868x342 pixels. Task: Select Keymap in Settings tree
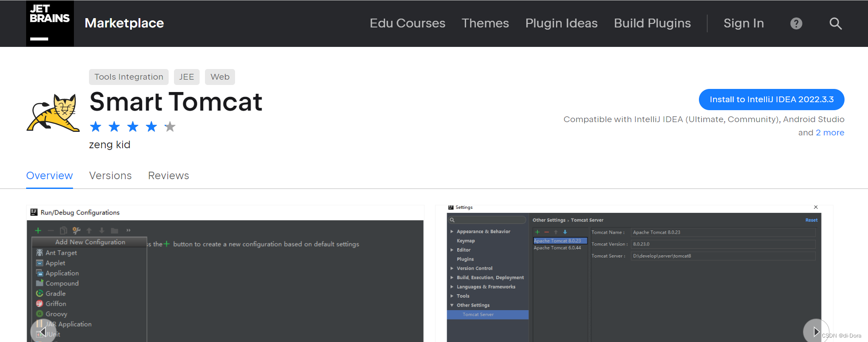(x=466, y=241)
